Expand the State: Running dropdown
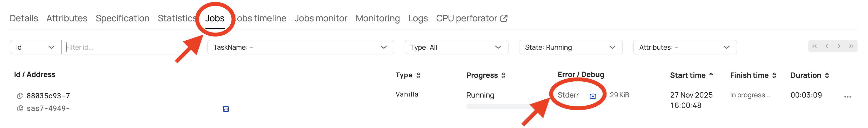The width and height of the screenshot is (868, 128). point(570,47)
